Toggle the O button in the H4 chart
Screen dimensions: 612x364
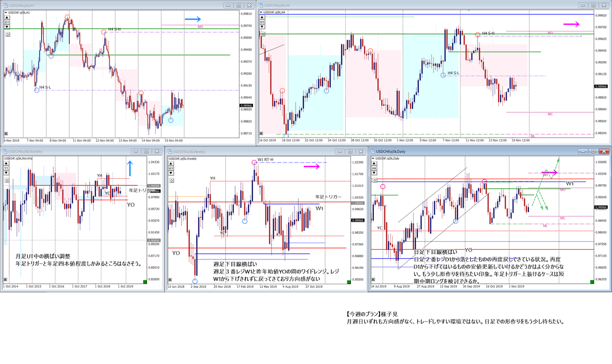point(262,34)
